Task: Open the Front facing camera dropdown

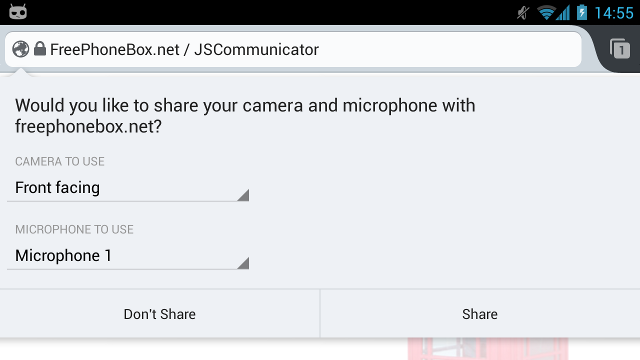Action: [128, 188]
